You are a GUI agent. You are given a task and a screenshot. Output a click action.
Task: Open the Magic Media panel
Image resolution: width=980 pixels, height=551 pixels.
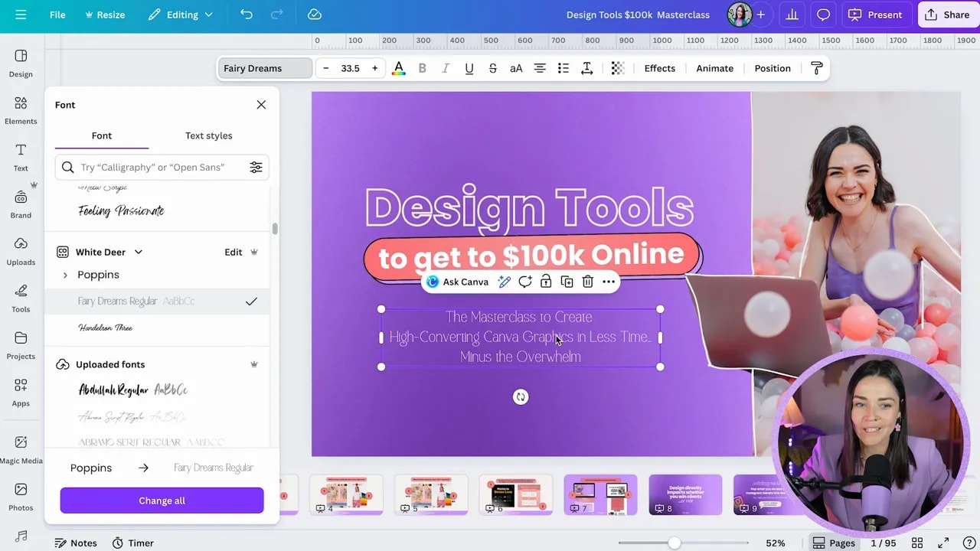pos(20,448)
